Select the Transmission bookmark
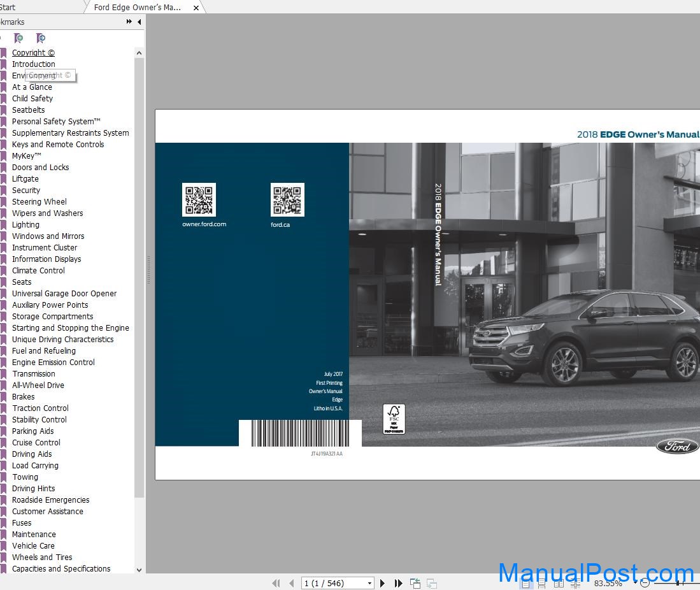The width and height of the screenshot is (700, 590). pyautogui.click(x=34, y=374)
